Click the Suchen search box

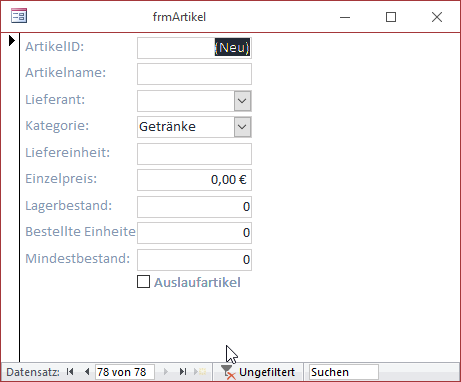pyautogui.click(x=344, y=372)
